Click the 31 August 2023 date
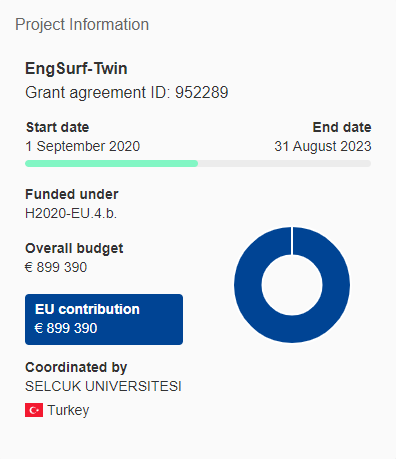 pyautogui.click(x=323, y=146)
